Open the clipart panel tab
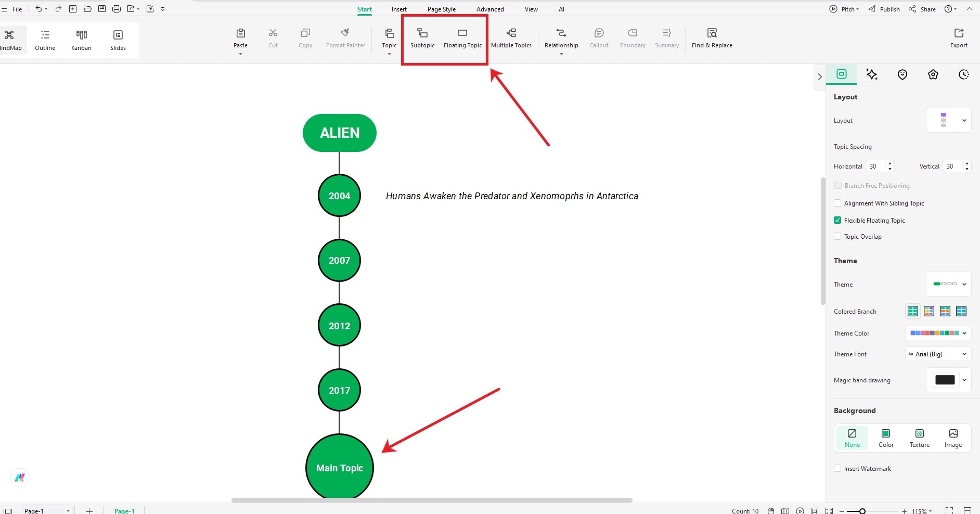 point(933,74)
